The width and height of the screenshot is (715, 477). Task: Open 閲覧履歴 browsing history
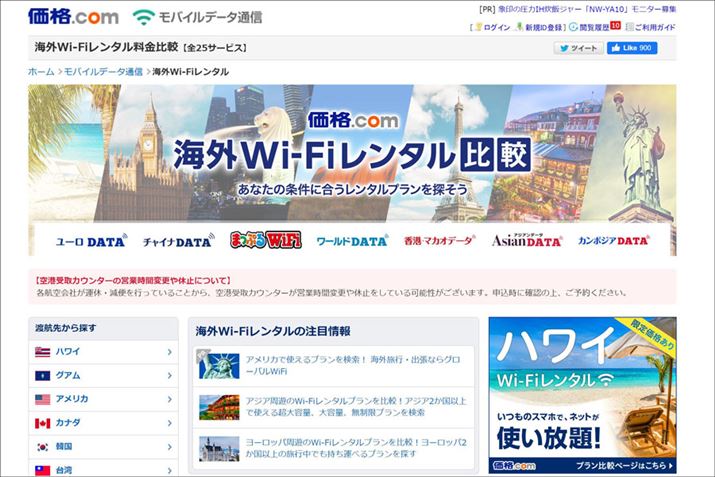[594, 27]
